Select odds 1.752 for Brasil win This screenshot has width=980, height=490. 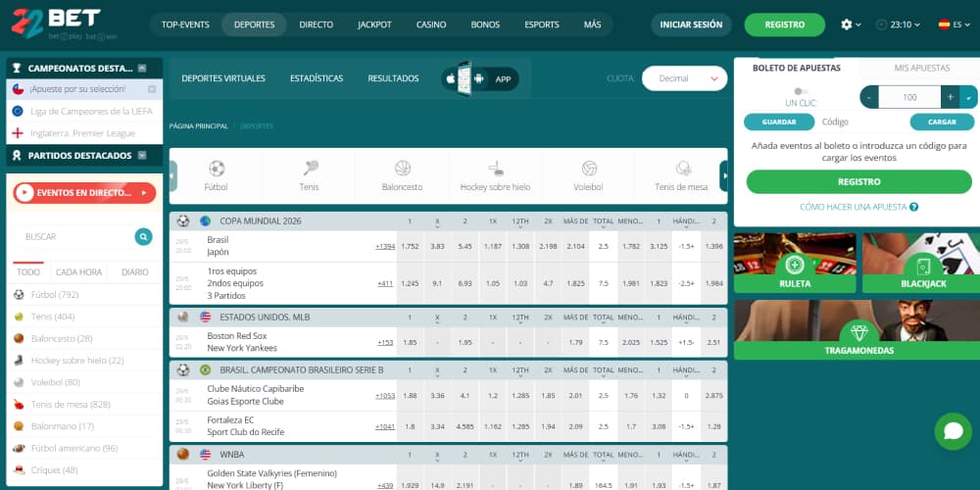(x=410, y=246)
